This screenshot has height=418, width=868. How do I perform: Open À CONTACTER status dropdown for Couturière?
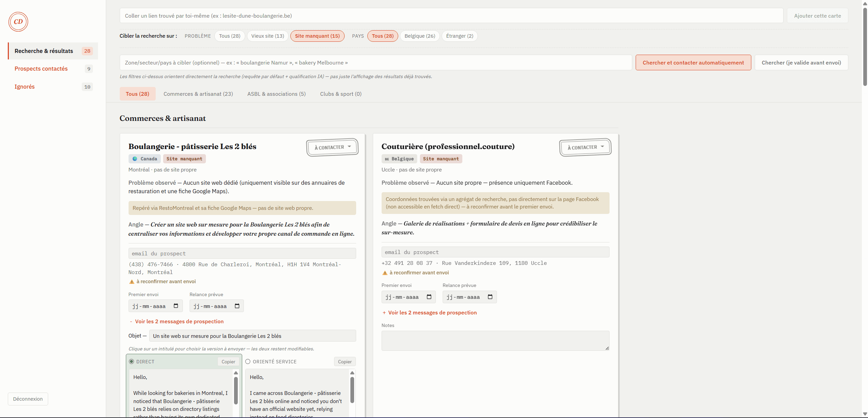(x=585, y=147)
